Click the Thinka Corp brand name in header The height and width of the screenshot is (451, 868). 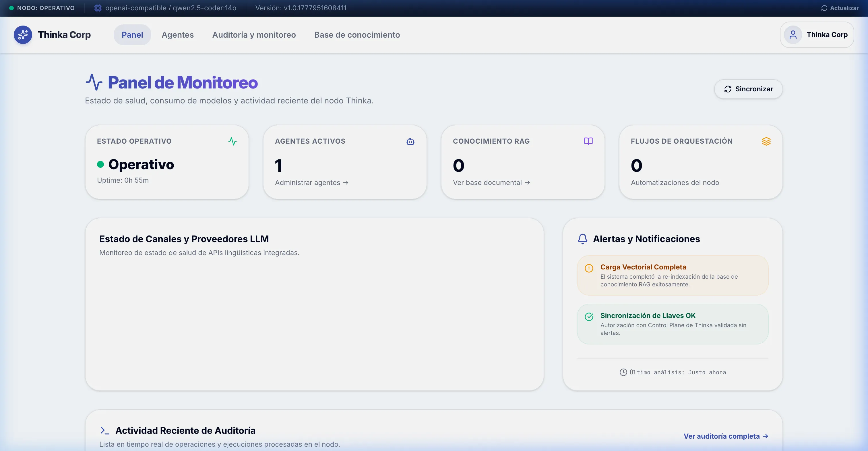[x=64, y=35]
